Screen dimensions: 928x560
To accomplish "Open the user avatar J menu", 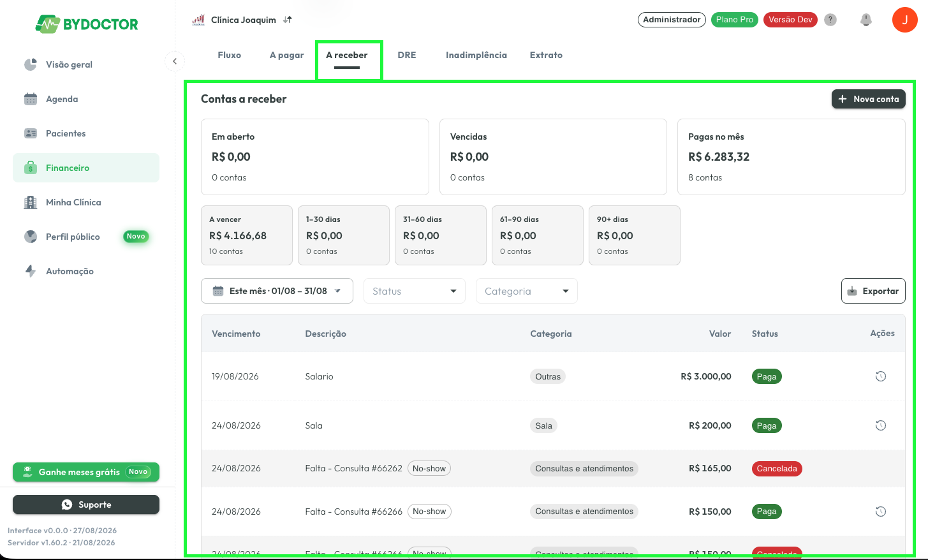I will 904,20.
